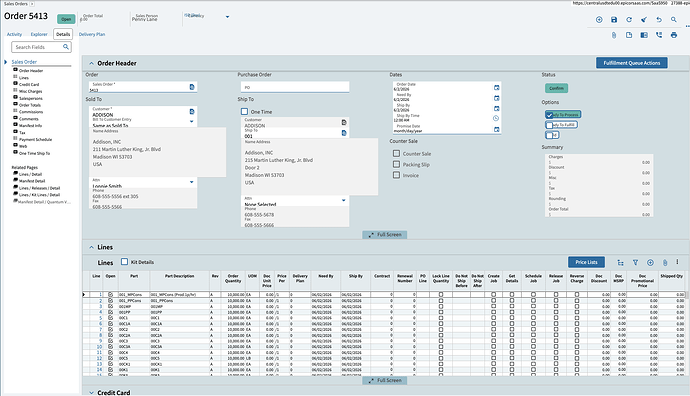The height and width of the screenshot is (396, 690).
Task: Check the Packing Slip checkbox
Action: pos(396,164)
